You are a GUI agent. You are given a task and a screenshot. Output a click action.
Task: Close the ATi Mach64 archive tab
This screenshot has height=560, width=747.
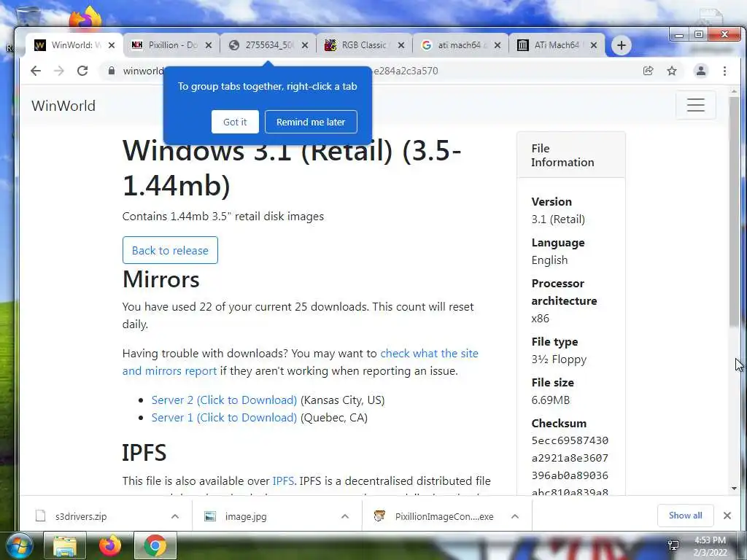click(x=594, y=45)
